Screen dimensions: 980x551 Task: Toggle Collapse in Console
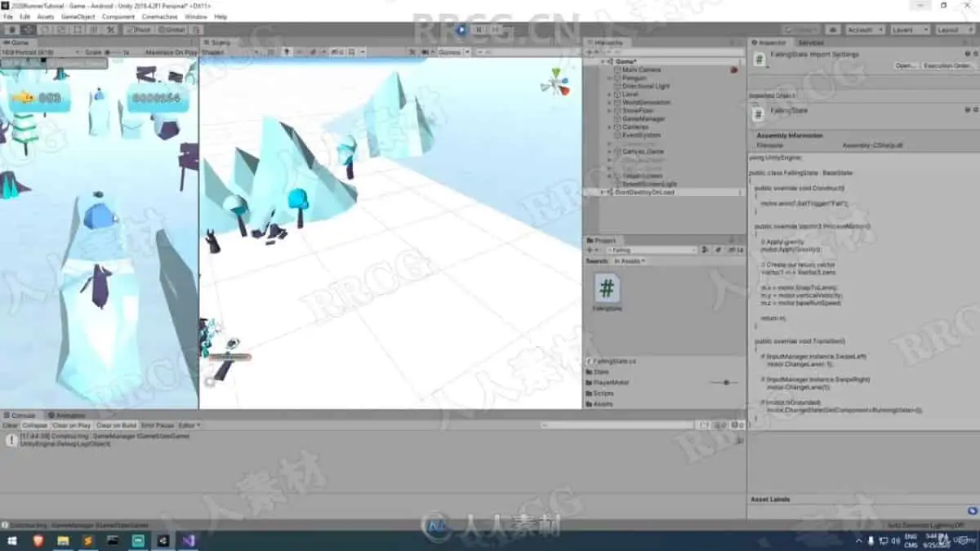(x=34, y=425)
